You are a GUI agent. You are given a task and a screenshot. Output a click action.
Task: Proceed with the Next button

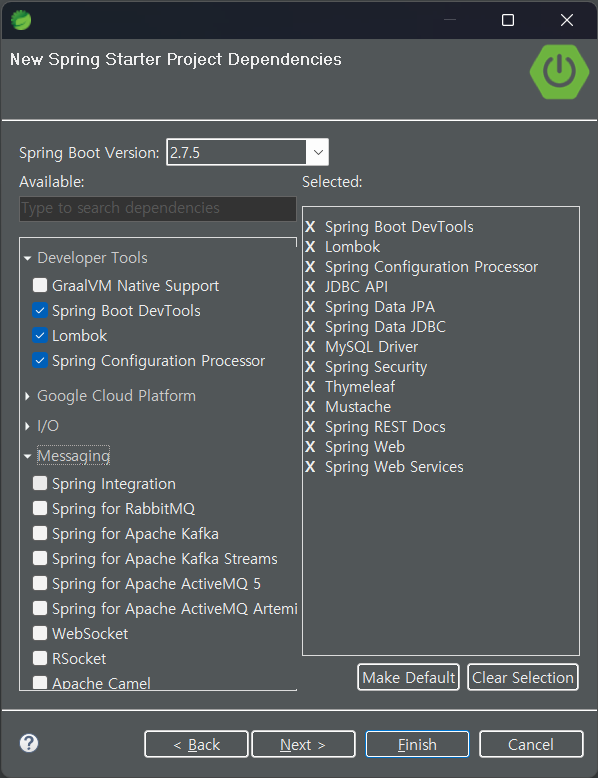(303, 744)
